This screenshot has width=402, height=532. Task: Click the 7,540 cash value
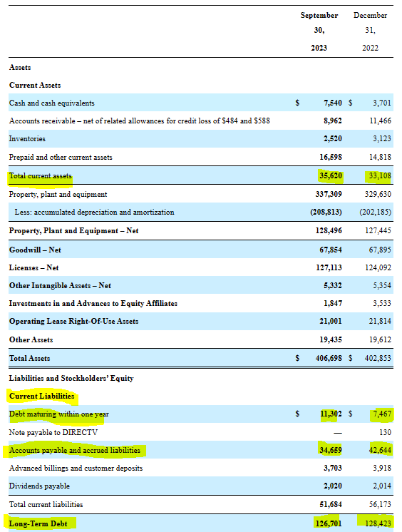333,103
